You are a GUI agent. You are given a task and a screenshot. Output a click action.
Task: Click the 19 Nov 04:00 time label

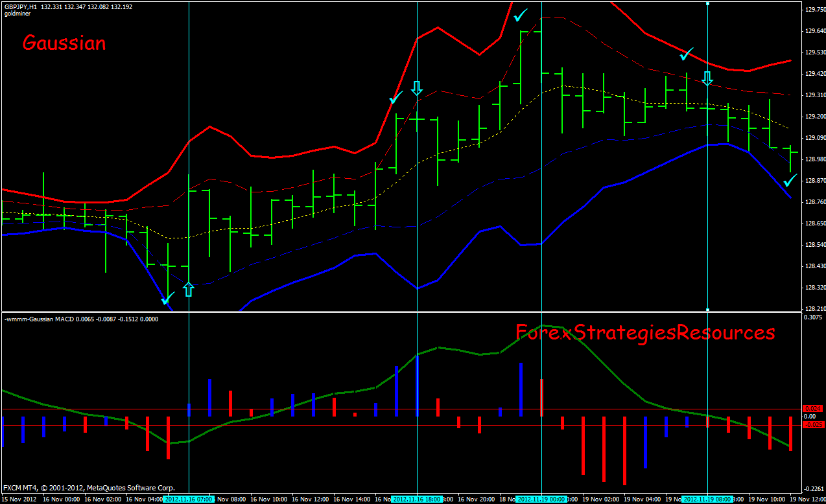coord(642,499)
